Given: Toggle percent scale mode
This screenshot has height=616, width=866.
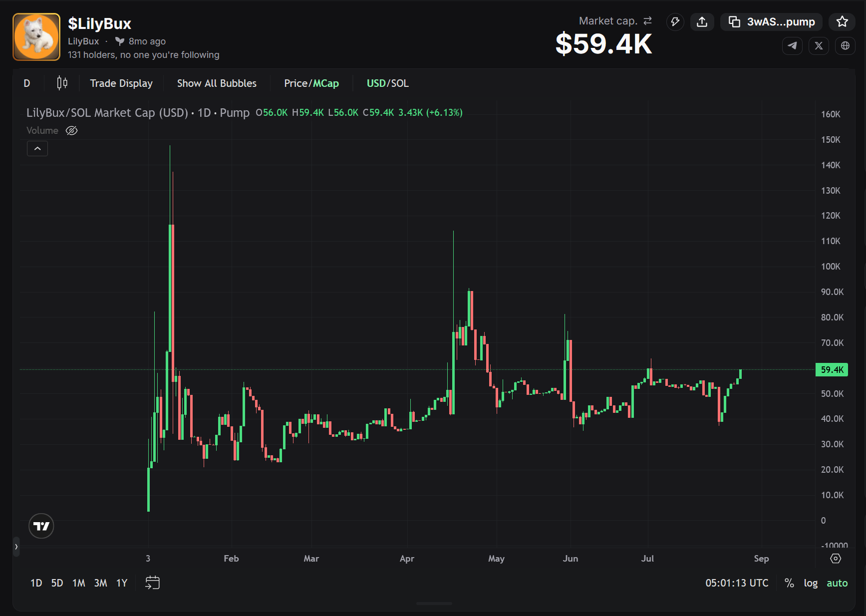Looking at the screenshot, I should tap(789, 583).
